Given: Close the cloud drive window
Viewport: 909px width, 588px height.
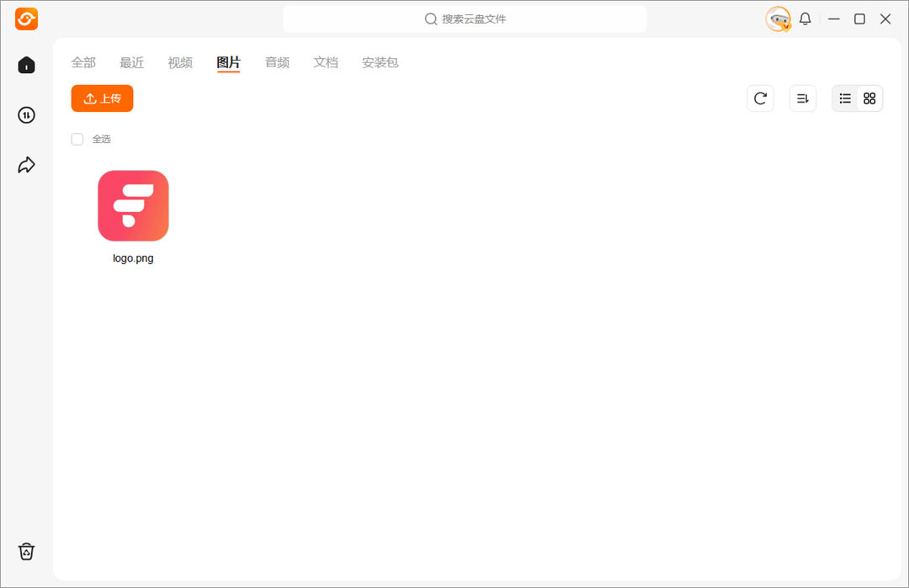Looking at the screenshot, I should tap(885, 19).
